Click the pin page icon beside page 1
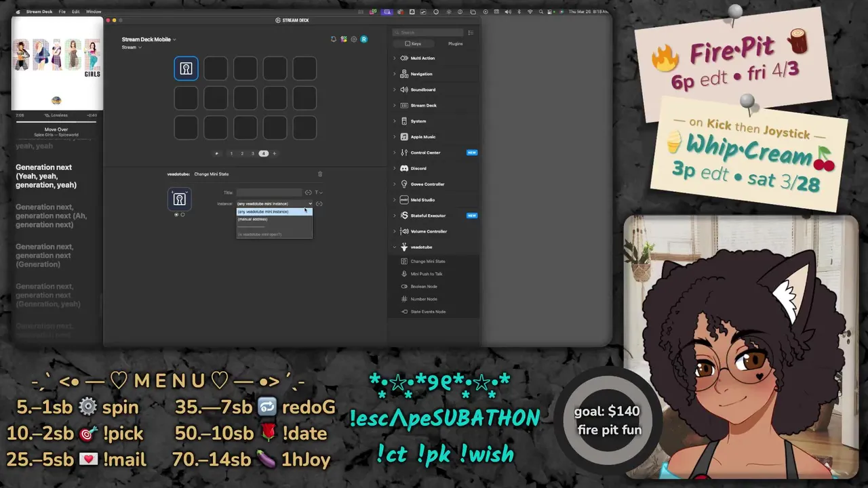This screenshot has width=868, height=488. point(217,153)
